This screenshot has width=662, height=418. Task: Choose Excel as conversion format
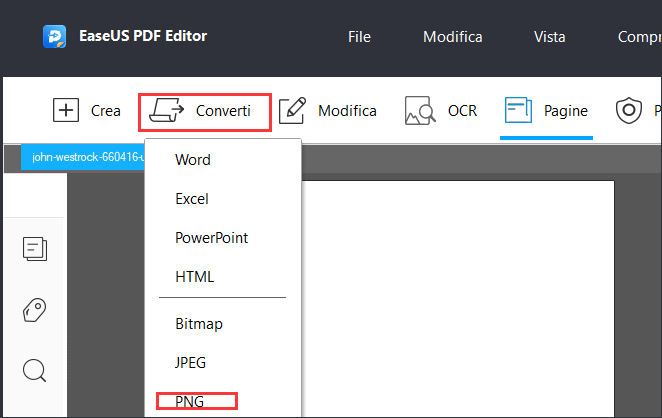click(x=192, y=199)
